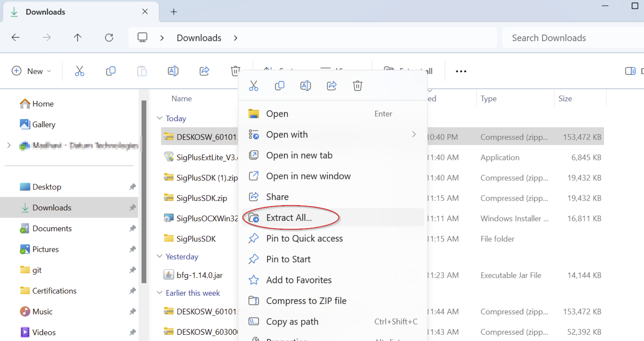Go back to the previous folder

pyautogui.click(x=15, y=37)
